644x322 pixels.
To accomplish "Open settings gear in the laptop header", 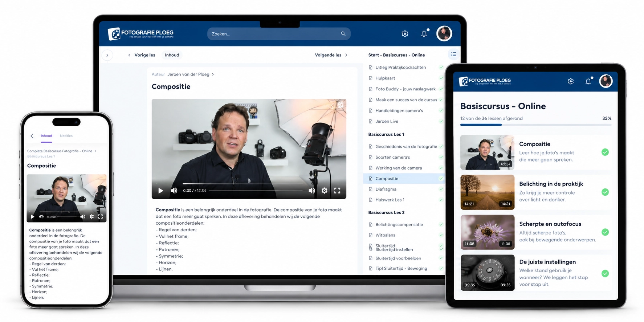I will pyautogui.click(x=405, y=34).
